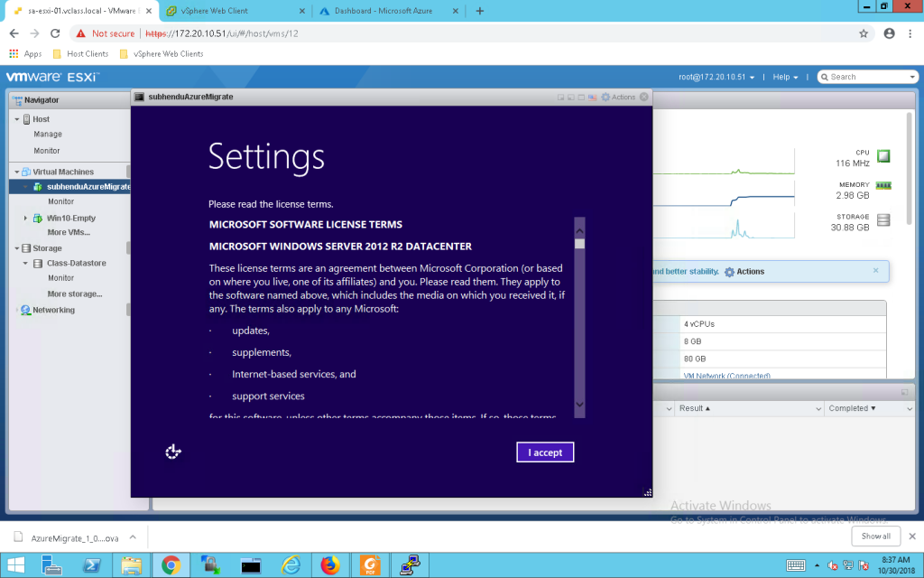Reload the current page
The image size is (924, 578).
(55, 33)
